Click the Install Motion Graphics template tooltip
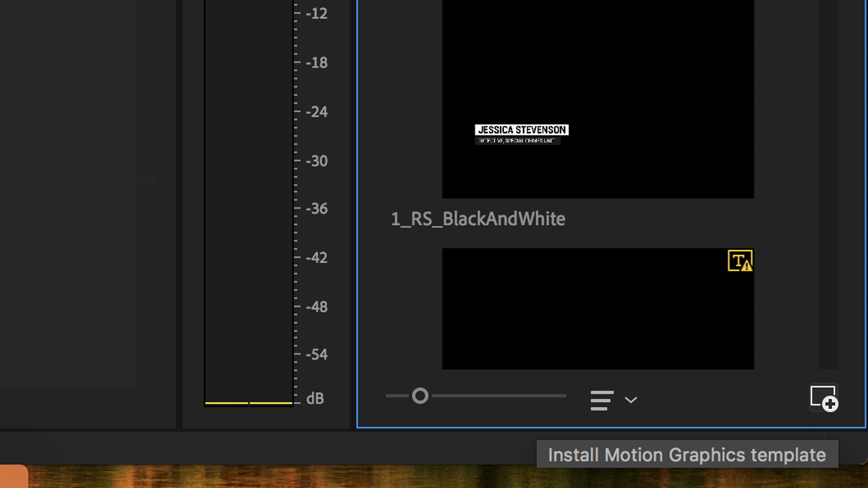 [x=686, y=455]
